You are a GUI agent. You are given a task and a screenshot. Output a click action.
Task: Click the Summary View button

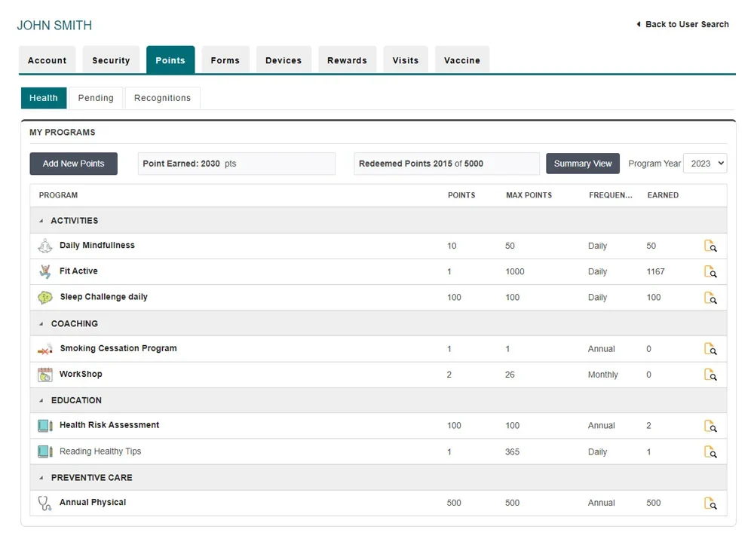click(582, 163)
